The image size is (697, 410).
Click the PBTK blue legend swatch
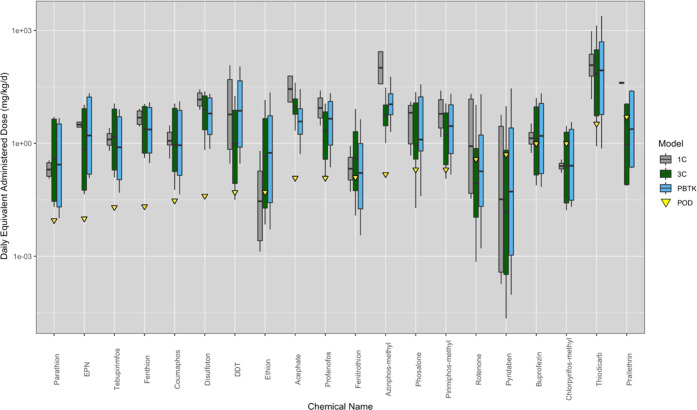click(x=665, y=189)
